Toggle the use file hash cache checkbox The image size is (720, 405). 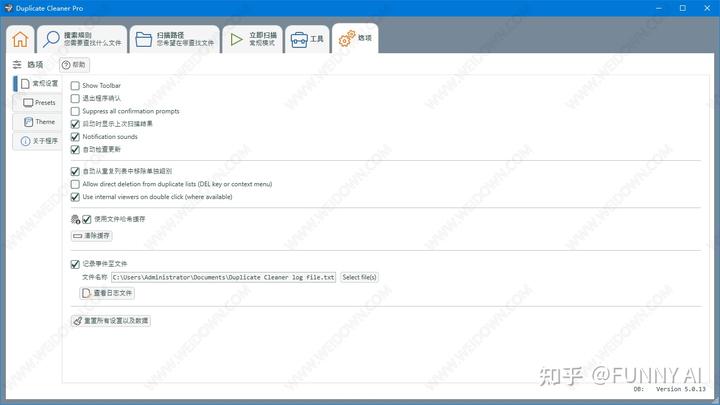pos(87,219)
